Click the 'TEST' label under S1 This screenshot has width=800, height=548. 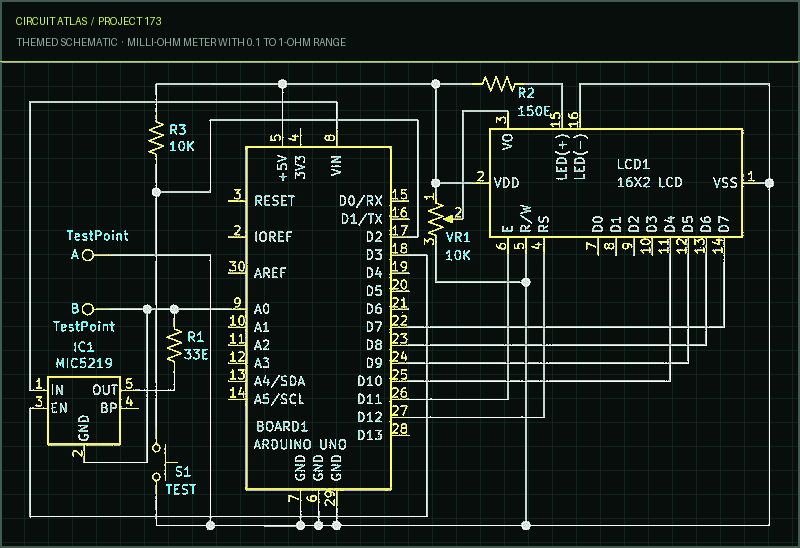[x=181, y=489]
